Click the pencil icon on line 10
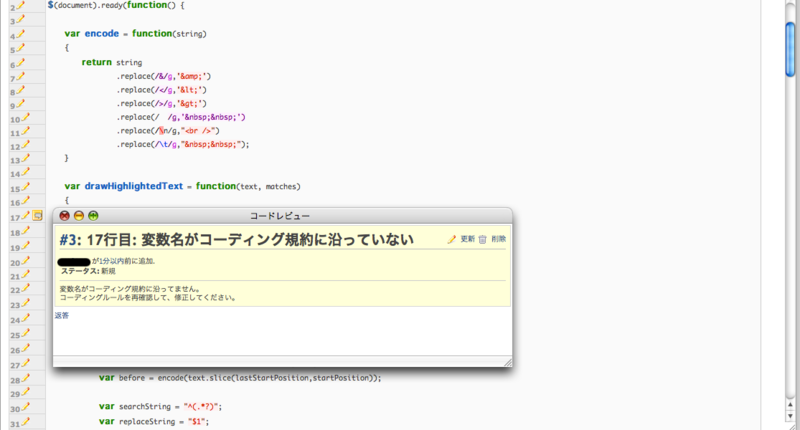 [25, 118]
